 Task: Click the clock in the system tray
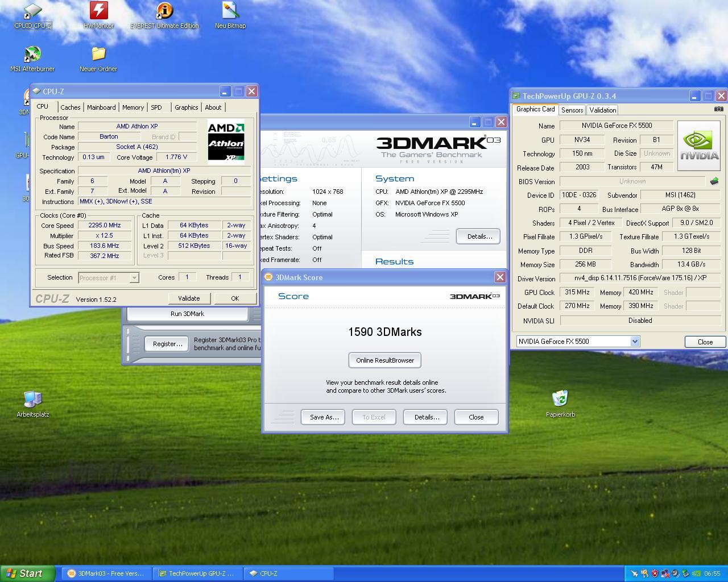coord(712,573)
